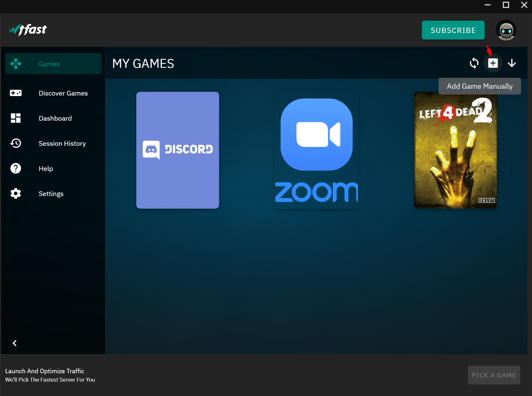This screenshot has height=396, width=532.
Task: Collapse the sidebar with the chevron
Action: [15, 343]
